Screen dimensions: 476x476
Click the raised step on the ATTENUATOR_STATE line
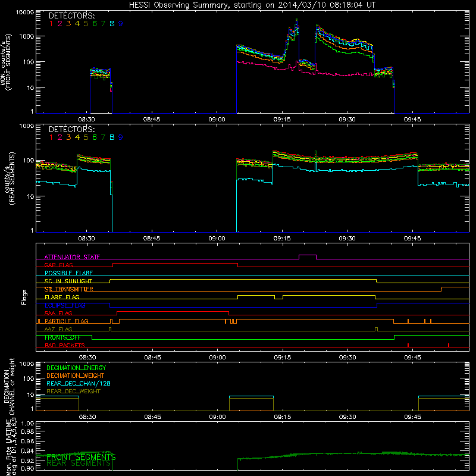click(308, 255)
